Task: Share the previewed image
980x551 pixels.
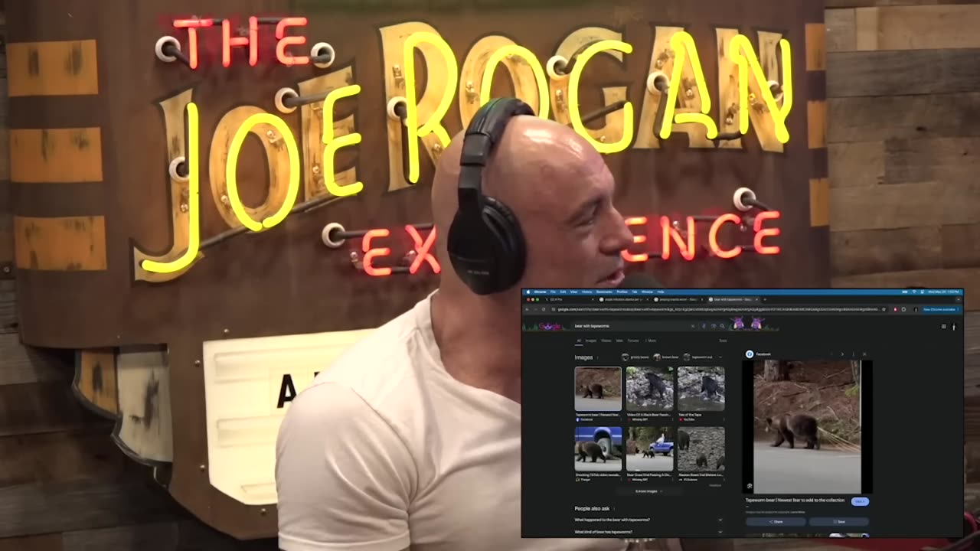Action: 776,522
